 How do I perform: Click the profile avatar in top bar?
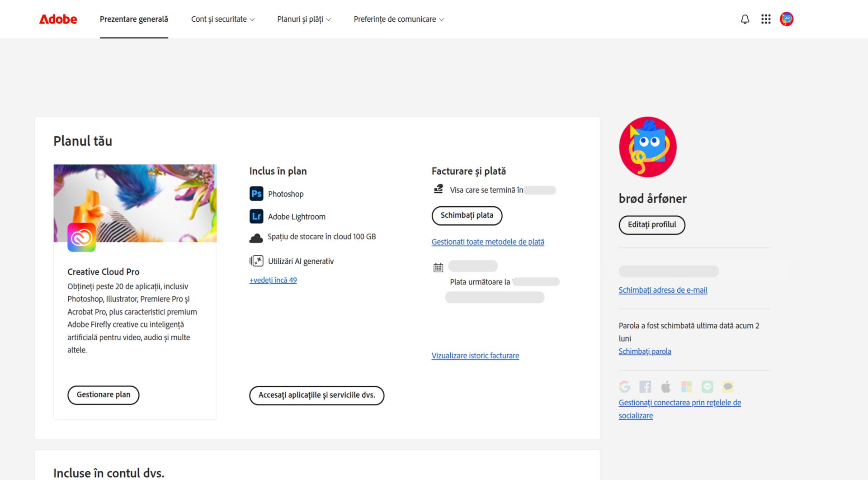(787, 19)
